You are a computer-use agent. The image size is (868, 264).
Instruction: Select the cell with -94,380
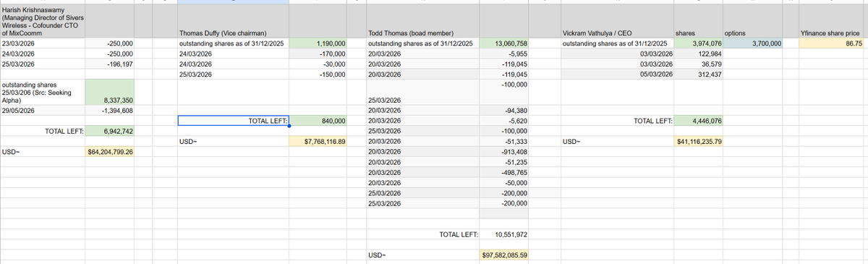point(505,110)
